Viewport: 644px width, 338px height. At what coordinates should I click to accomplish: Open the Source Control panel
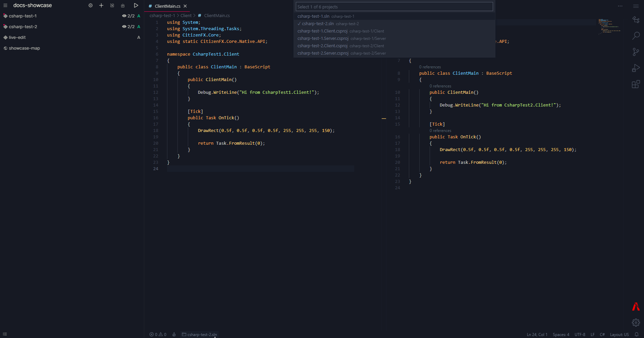tap(636, 52)
